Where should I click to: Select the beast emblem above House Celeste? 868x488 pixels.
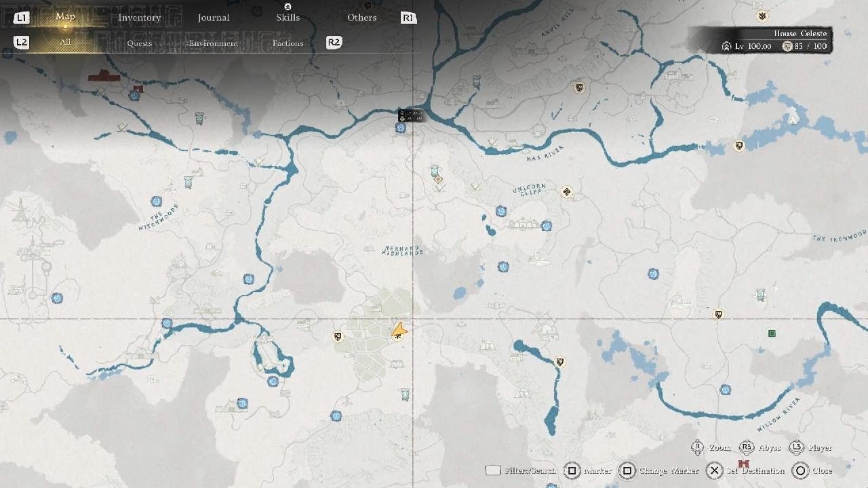[762, 16]
